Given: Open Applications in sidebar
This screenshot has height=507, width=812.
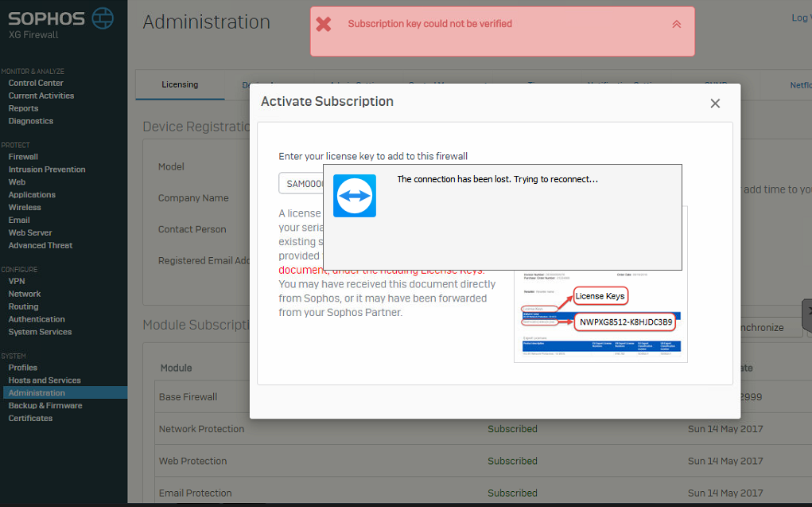Looking at the screenshot, I should (x=32, y=195).
